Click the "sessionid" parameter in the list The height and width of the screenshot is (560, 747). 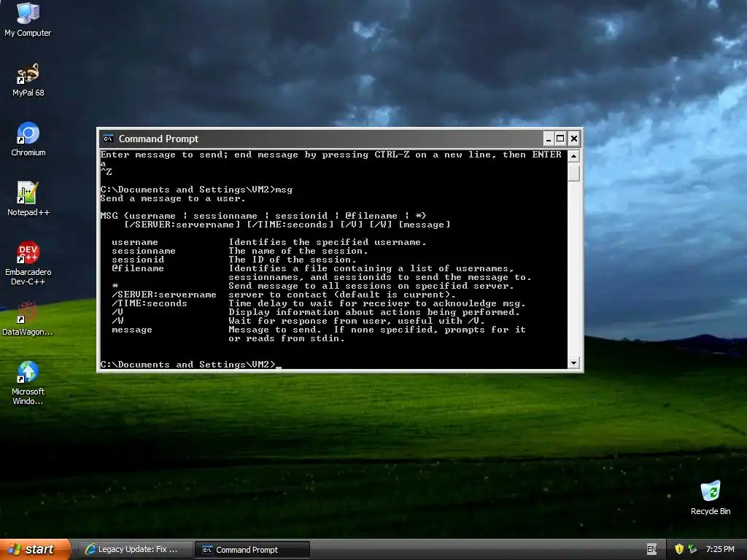(138, 260)
